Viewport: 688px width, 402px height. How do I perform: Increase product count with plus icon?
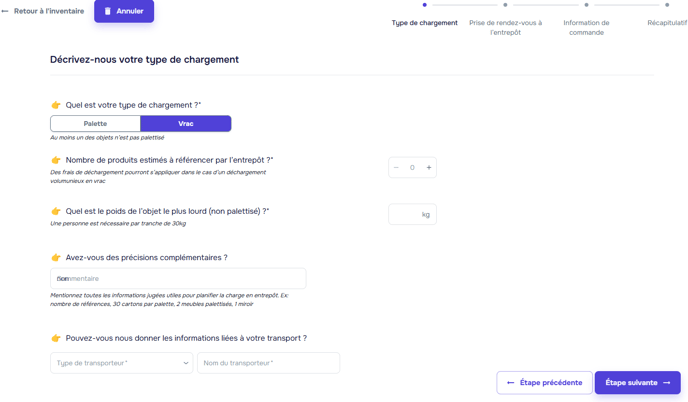click(x=429, y=168)
